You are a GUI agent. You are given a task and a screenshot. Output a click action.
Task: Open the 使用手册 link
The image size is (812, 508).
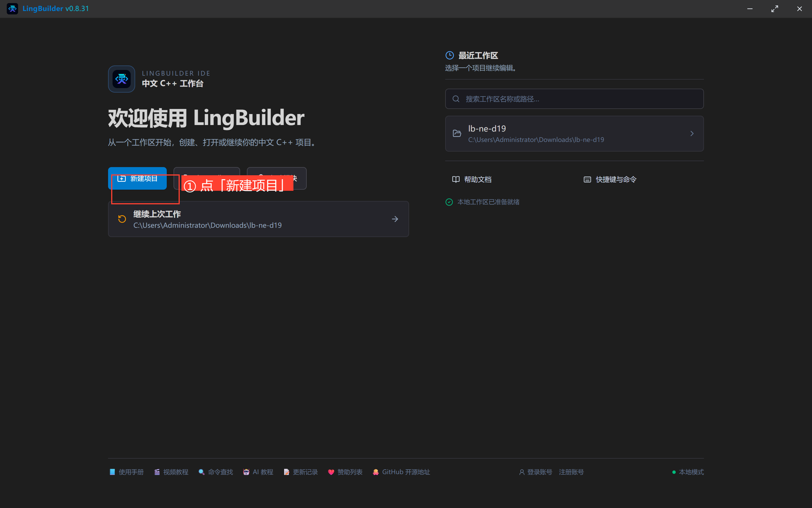pos(127,472)
